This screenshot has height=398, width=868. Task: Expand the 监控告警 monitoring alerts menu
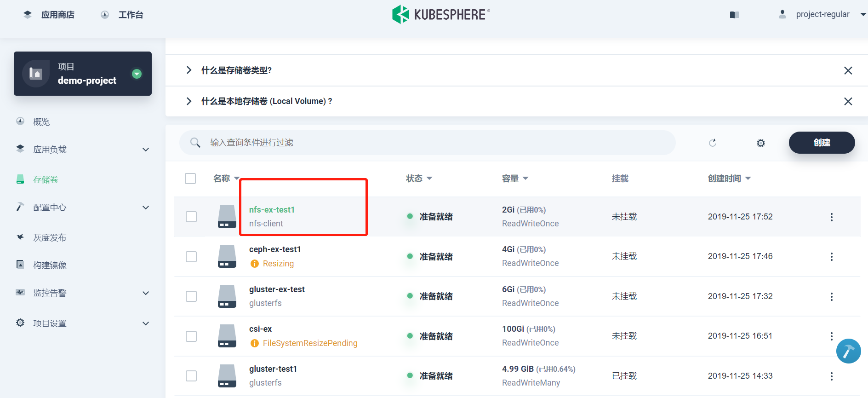[x=83, y=293]
